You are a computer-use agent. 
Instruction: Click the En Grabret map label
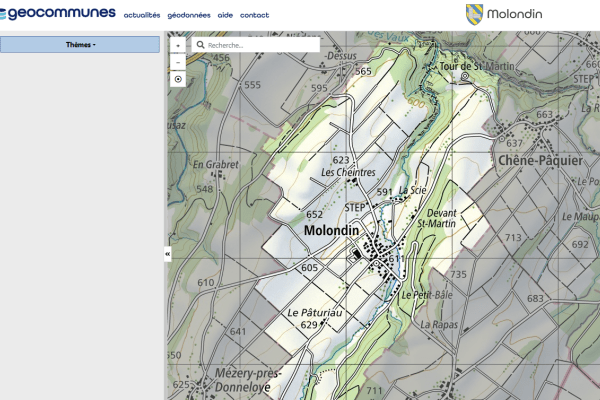click(215, 165)
